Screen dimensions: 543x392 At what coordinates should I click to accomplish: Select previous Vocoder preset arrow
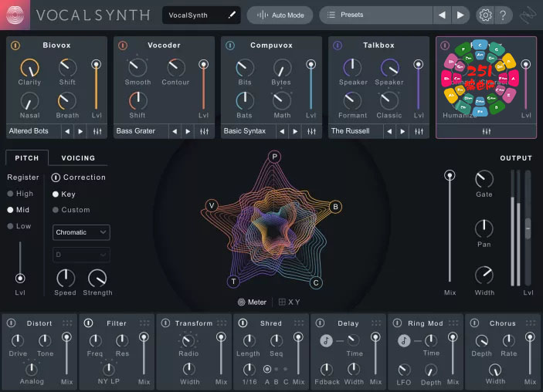tap(175, 131)
